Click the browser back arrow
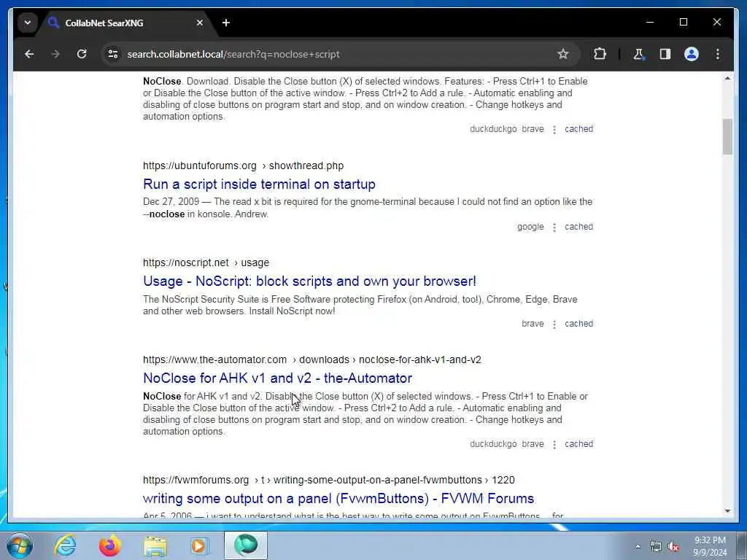747x560 pixels. point(29,54)
